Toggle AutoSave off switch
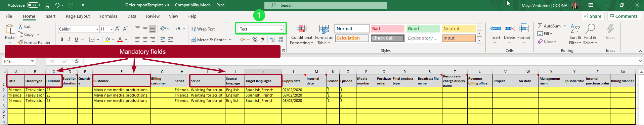This screenshot has height=125, width=644. [33, 5]
